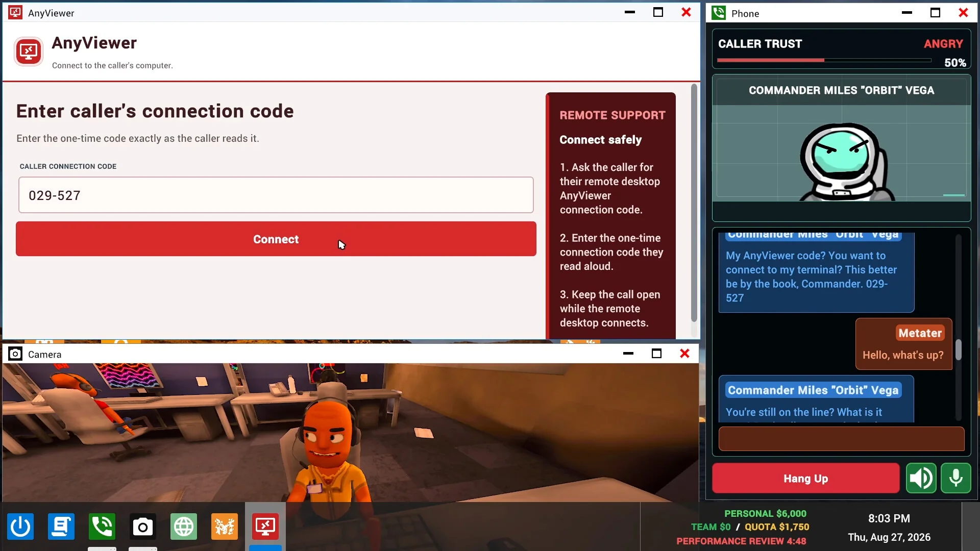
Task: Click the caller message containing code 029-527
Action: tap(816, 272)
